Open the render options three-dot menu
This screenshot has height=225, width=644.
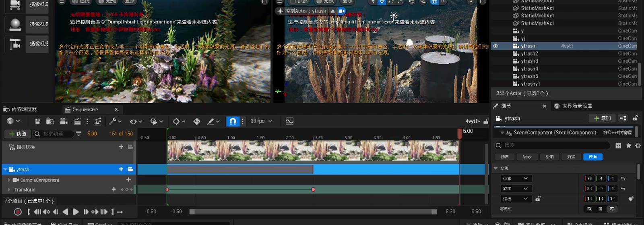click(x=87, y=121)
